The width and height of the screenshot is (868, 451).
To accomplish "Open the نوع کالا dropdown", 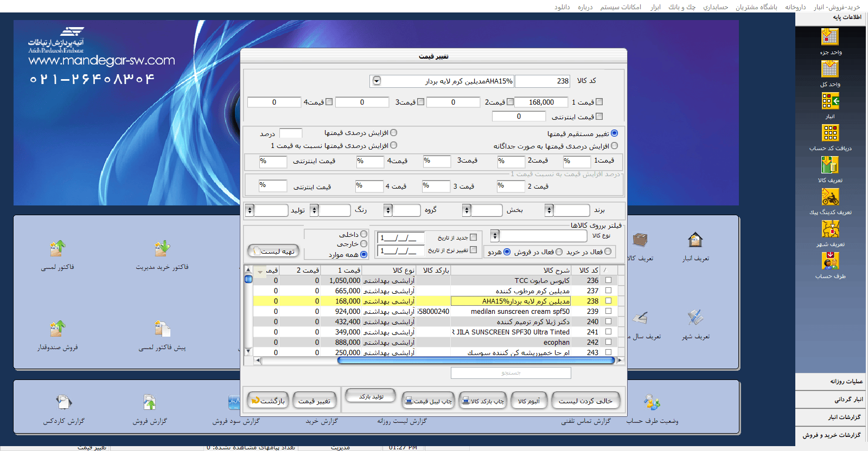I will 494,236.
